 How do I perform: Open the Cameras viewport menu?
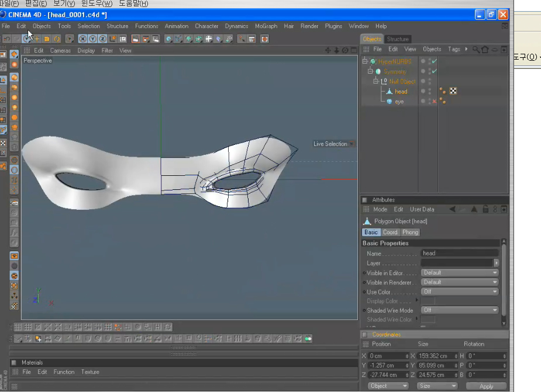coord(60,51)
